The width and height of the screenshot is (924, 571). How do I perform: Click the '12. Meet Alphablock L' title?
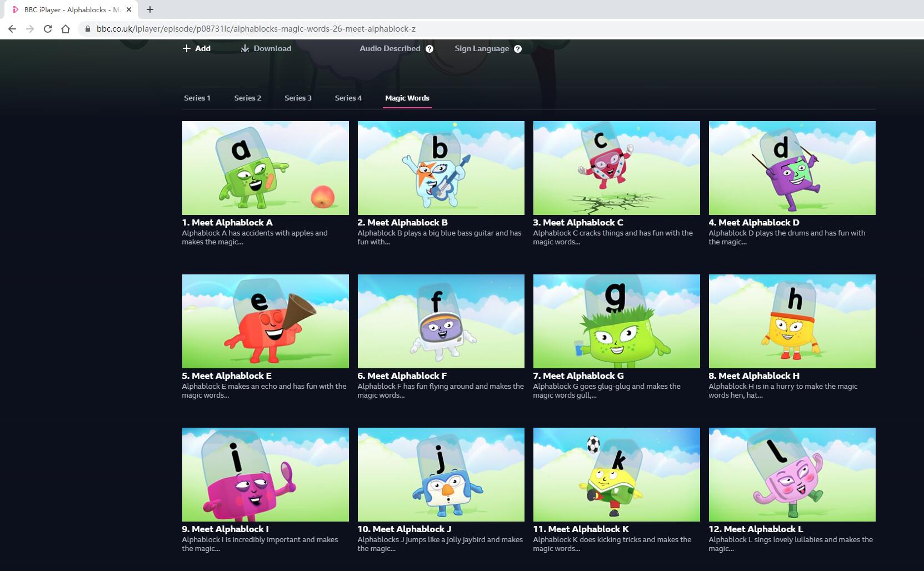click(x=756, y=529)
